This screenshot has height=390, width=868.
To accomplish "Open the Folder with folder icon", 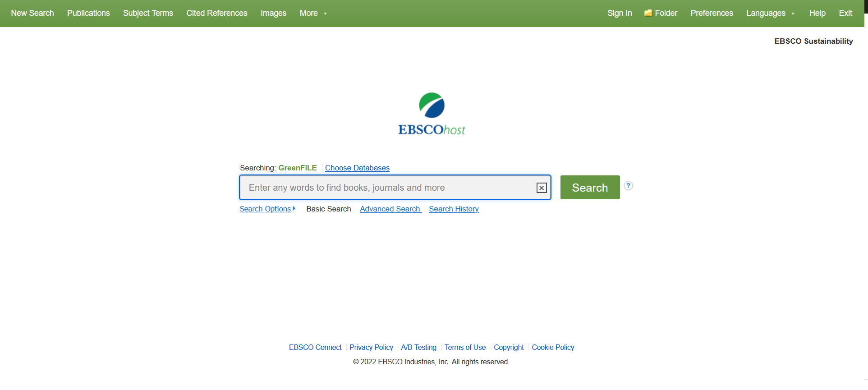I will pos(661,13).
